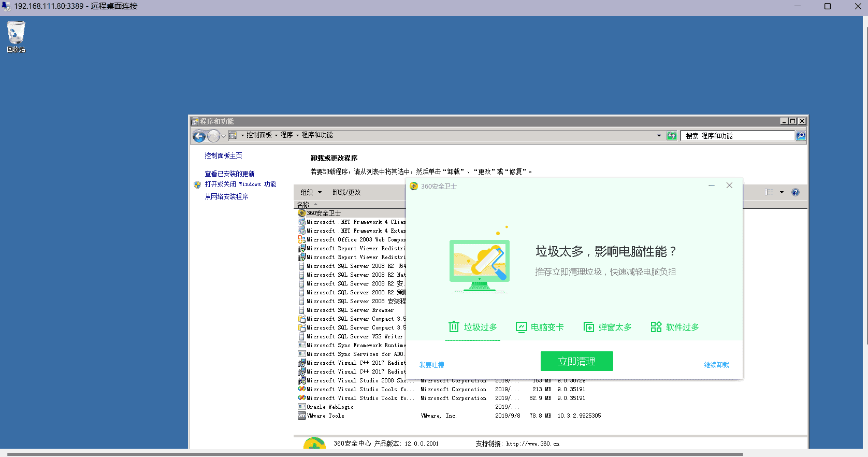Select the 弹窗太多 popup icon
868x457 pixels.
tap(589, 327)
